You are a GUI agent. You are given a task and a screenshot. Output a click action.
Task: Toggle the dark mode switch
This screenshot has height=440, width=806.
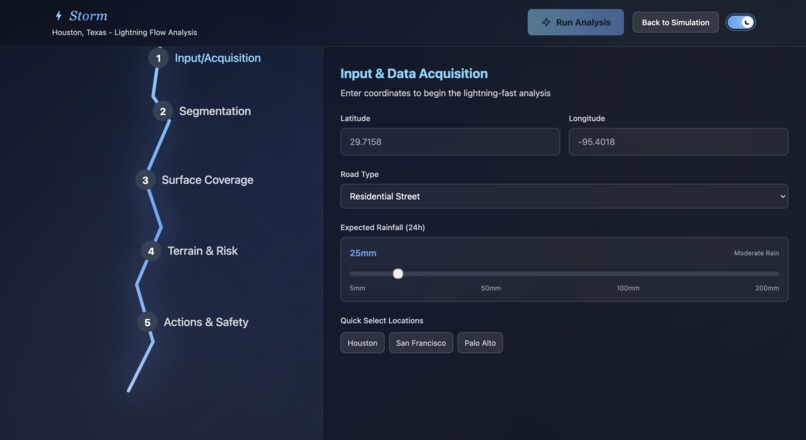tap(740, 22)
